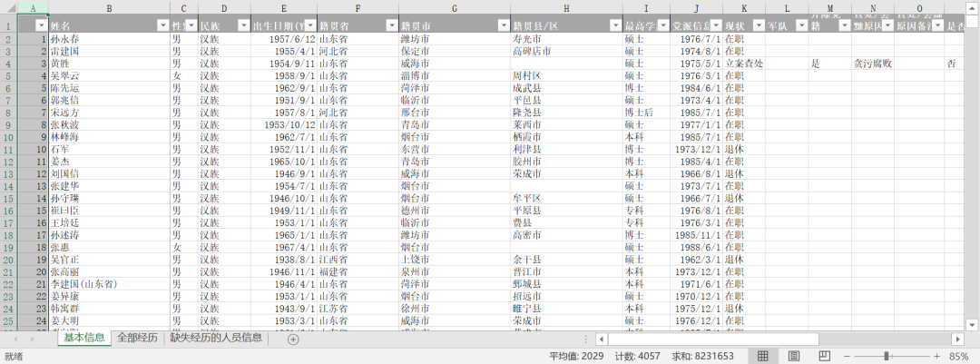This screenshot has width=980, height=364.
Task: Open the 党派信息 column filter dropdown
Action: pos(716,25)
